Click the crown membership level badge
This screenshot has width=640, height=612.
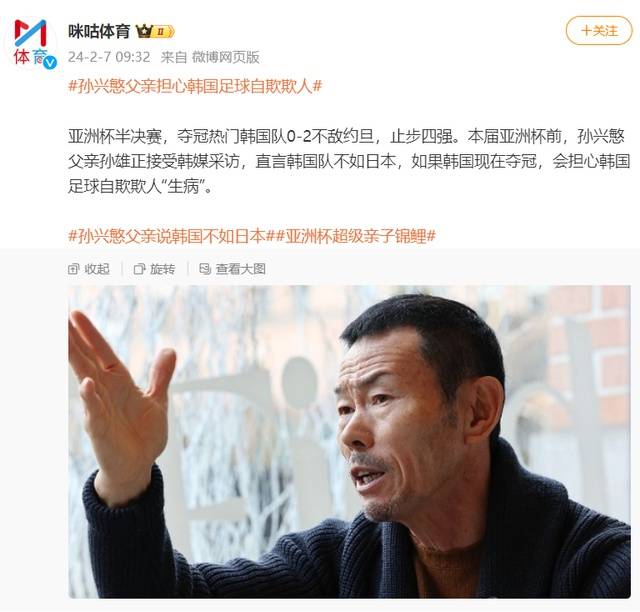point(155,31)
